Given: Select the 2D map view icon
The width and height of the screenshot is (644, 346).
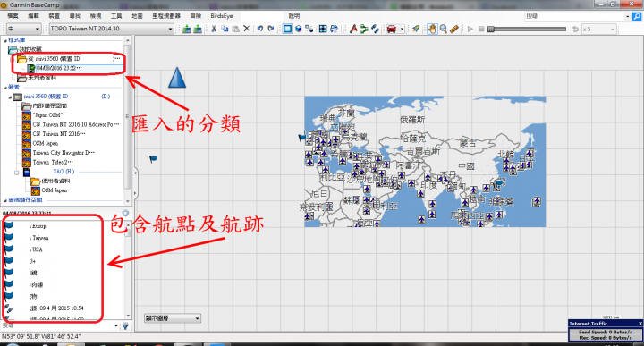Looking at the screenshot, I should 287,29.
